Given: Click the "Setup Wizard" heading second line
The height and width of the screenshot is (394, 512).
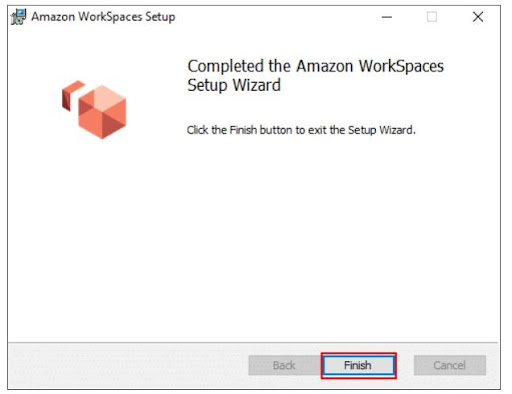Looking at the screenshot, I should click(234, 85).
